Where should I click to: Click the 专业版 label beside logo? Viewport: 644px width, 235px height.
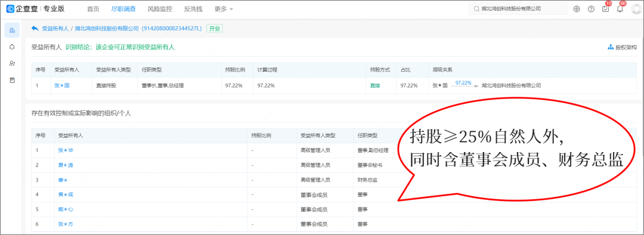coord(54,8)
